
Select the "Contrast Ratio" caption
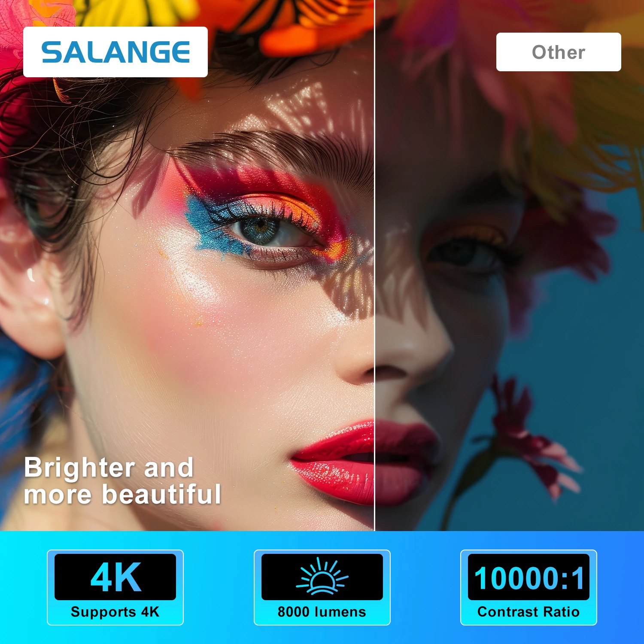point(529,612)
